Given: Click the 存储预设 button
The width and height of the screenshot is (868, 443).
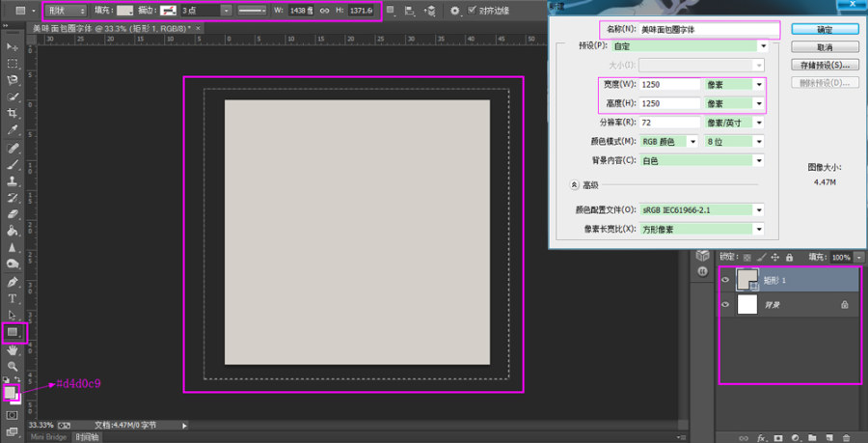Looking at the screenshot, I should (825, 65).
